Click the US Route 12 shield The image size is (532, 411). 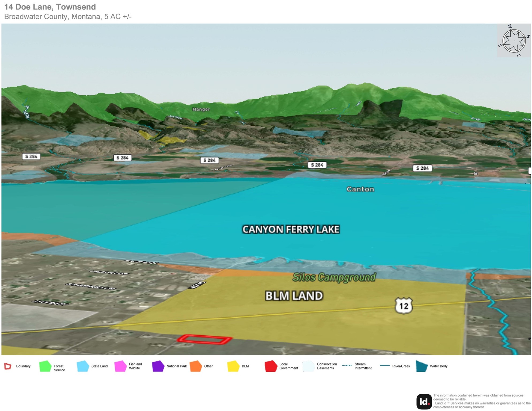point(403,306)
